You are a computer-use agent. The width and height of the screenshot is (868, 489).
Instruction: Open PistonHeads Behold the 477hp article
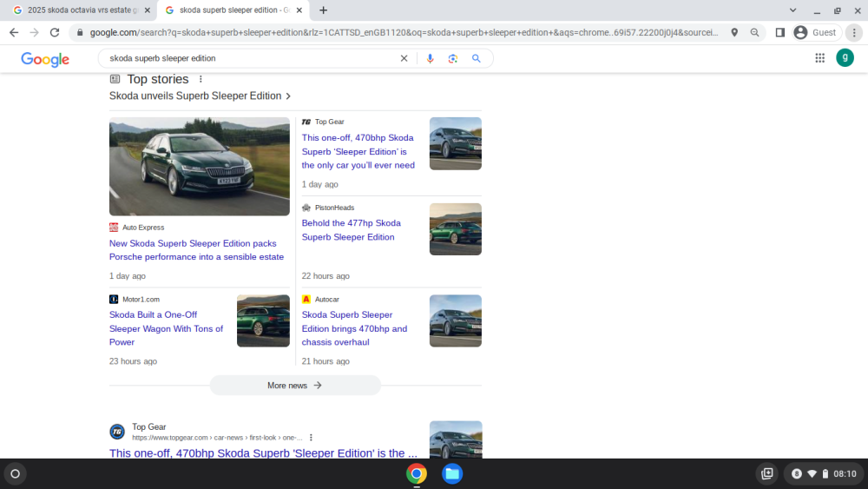(x=351, y=230)
